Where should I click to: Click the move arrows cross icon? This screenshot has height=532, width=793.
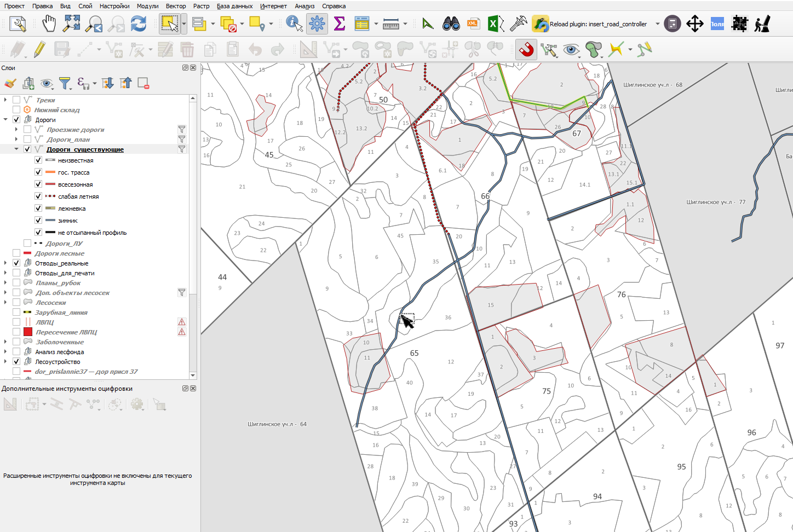[x=695, y=24]
